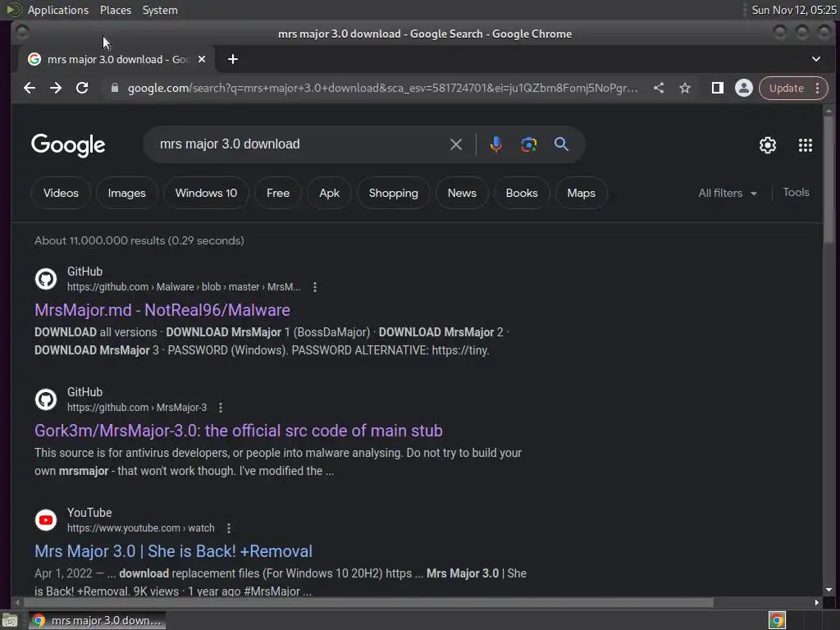
Task: Click the YouTube favicon icon
Action: [46, 519]
